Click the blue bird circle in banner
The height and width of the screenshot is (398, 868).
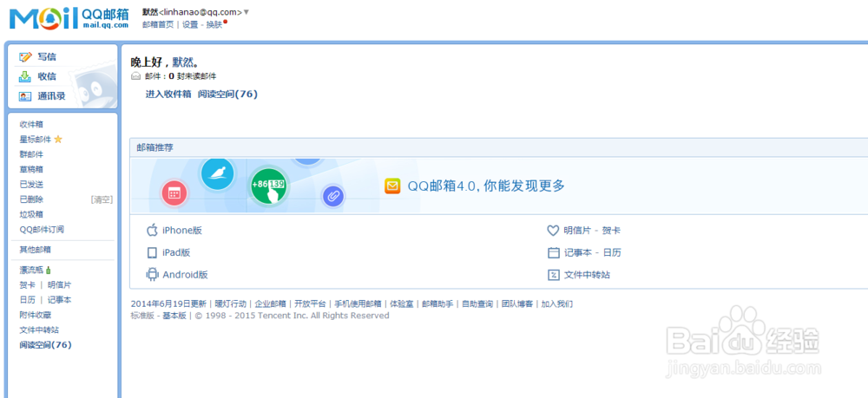tap(218, 173)
